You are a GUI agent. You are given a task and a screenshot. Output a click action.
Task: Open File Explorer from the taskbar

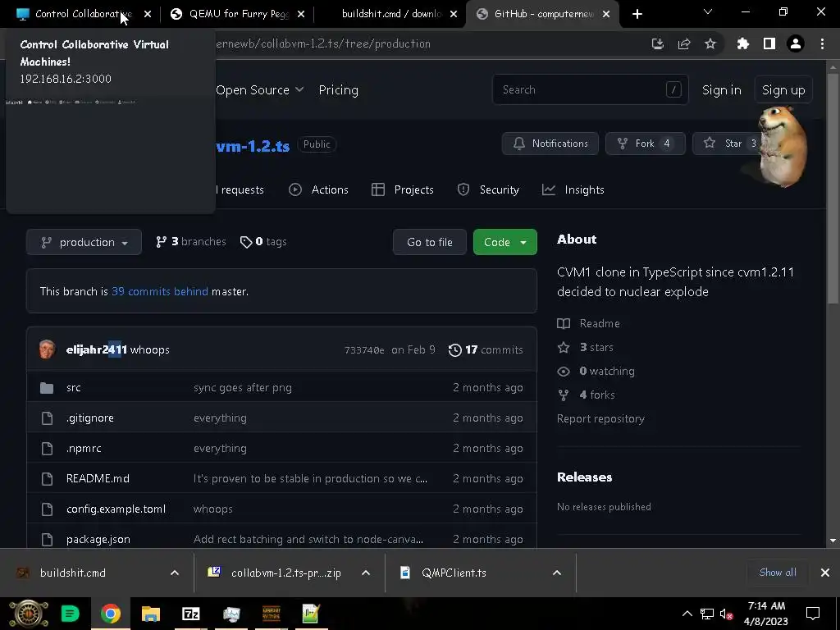coord(151,614)
